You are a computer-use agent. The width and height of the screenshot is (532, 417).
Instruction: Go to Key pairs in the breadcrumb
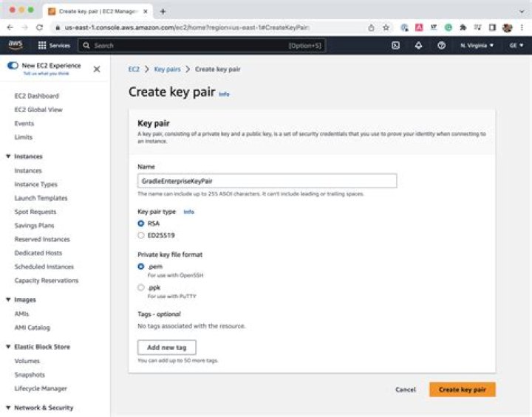166,69
